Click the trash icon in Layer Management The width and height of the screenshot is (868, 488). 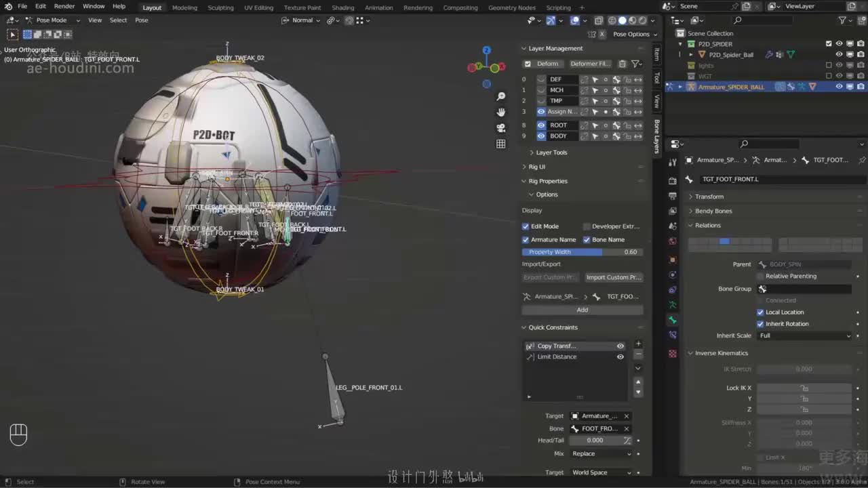click(622, 64)
